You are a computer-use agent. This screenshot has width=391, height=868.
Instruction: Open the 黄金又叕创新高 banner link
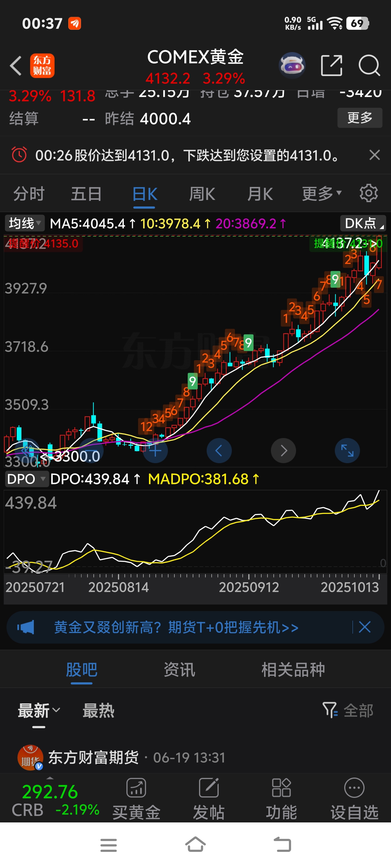pyautogui.click(x=176, y=627)
